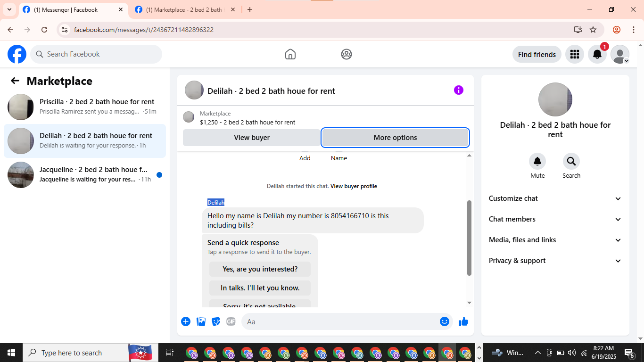
Task: Go back in Chrome browser
Action: click(10, 30)
